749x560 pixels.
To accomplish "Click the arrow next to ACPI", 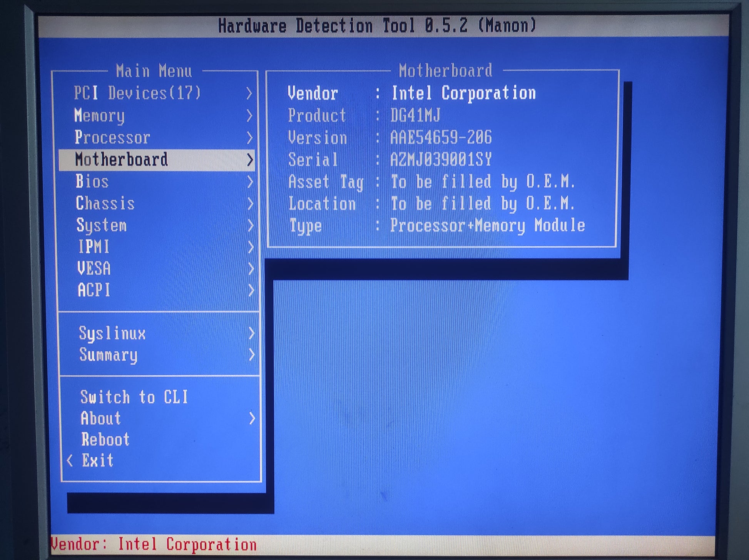I will pos(251,290).
